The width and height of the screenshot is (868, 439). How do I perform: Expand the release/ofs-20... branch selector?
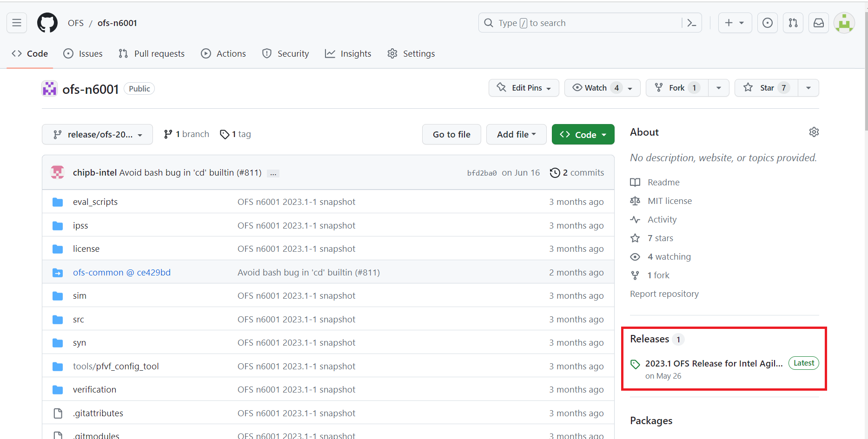coord(97,134)
